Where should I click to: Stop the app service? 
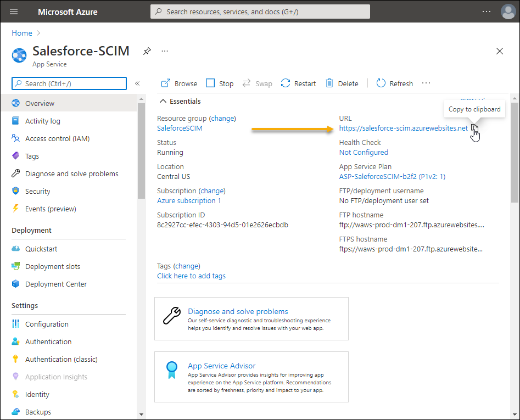(220, 83)
